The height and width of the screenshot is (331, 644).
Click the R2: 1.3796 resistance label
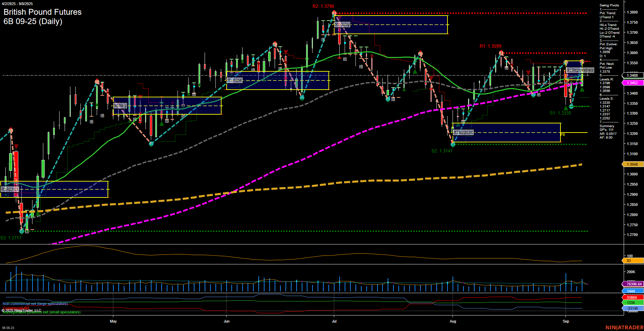pyautogui.click(x=323, y=6)
